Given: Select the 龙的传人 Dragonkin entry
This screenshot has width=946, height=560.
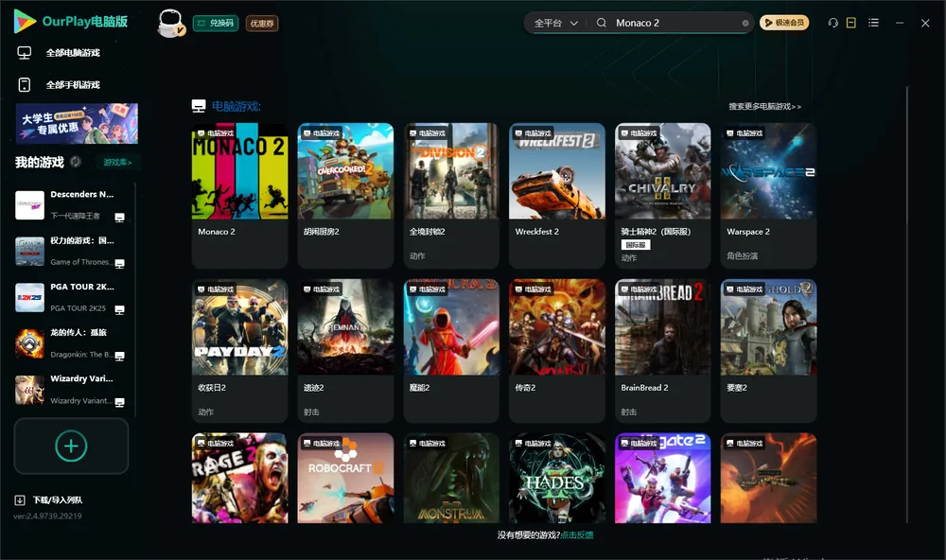Looking at the screenshot, I should pos(71,343).
